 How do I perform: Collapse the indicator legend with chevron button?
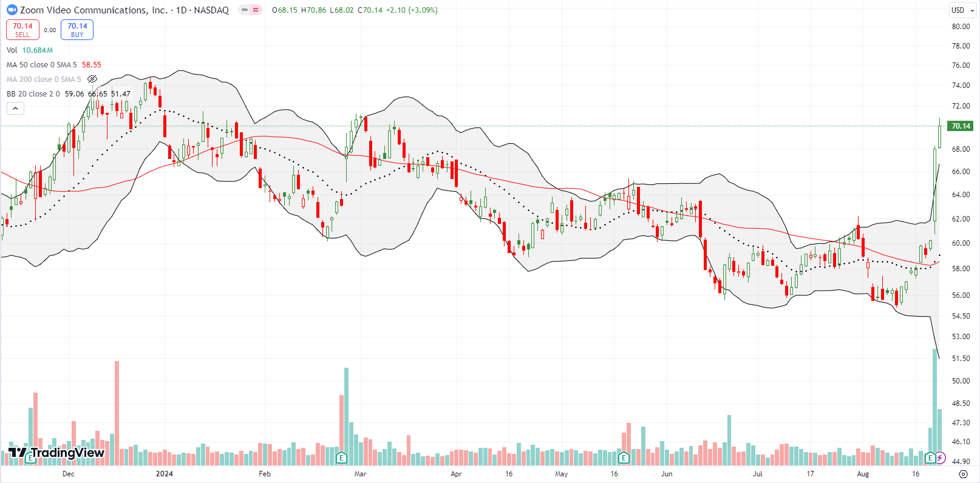[x=15, y=109]
